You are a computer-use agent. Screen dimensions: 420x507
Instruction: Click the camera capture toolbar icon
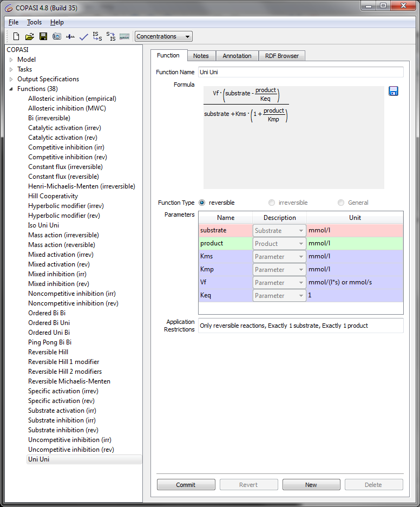pos(56,37)
